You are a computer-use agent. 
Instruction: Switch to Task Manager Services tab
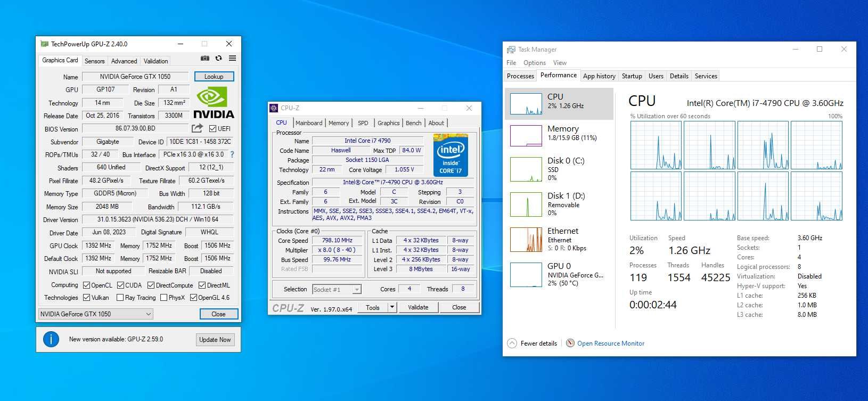coord(706,76)
